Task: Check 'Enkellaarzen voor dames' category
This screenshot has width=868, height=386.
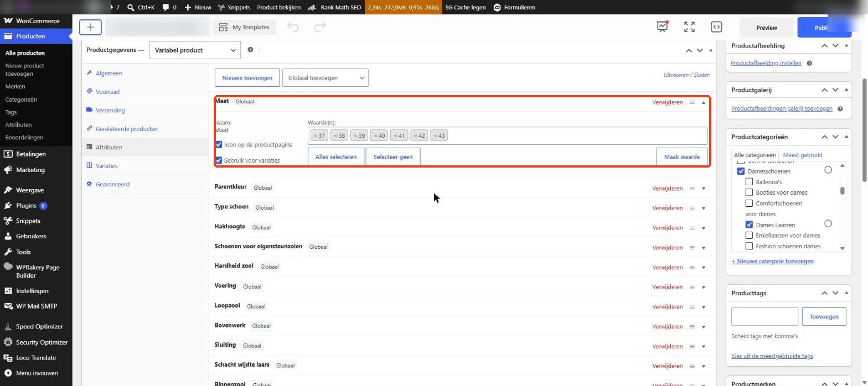Action: [x=749, y=236]
